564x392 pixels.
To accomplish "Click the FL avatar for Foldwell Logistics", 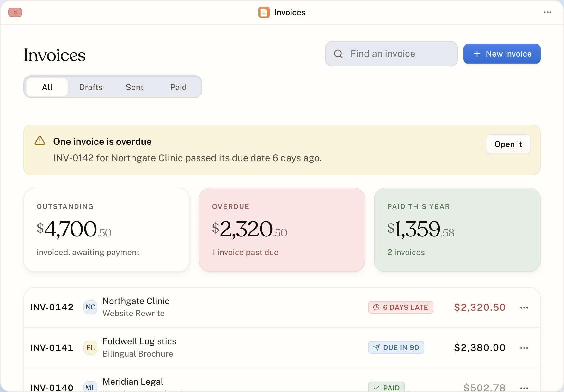I will [90, 348].
